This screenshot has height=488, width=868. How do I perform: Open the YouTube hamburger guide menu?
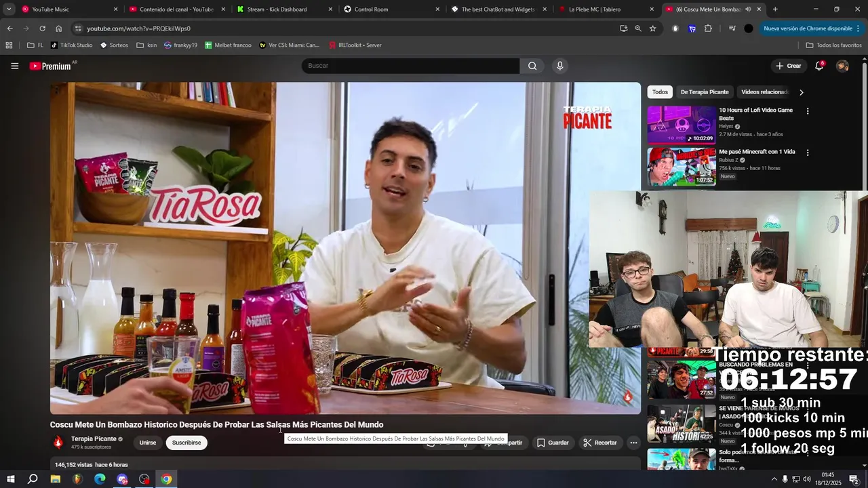tap(14, 66)
